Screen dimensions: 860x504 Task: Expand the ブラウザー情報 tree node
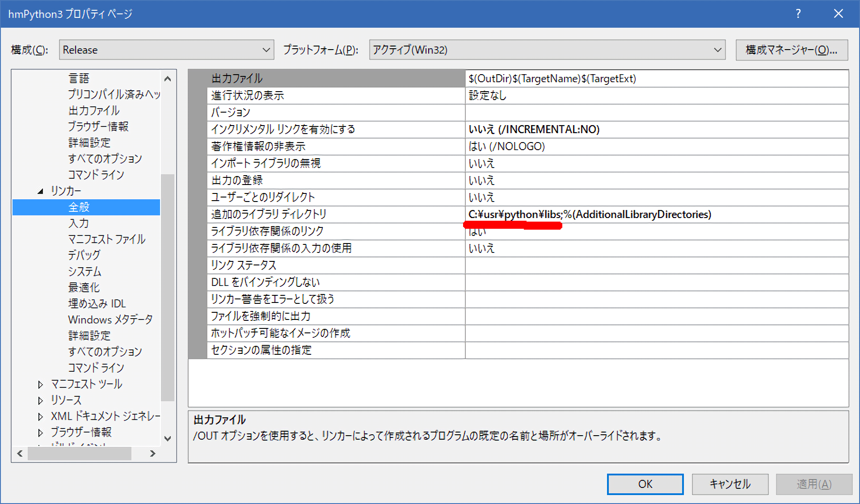(x=41, y=433)
